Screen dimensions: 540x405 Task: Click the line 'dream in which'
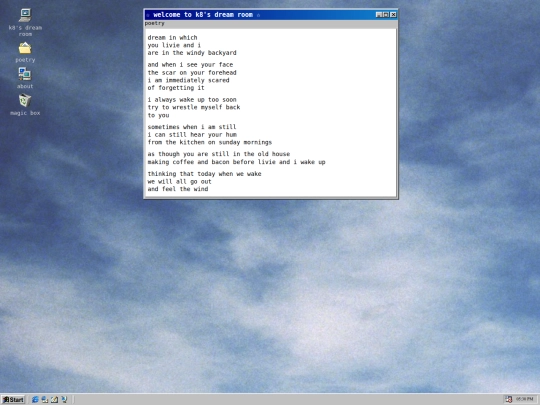(x=173, y=38)
